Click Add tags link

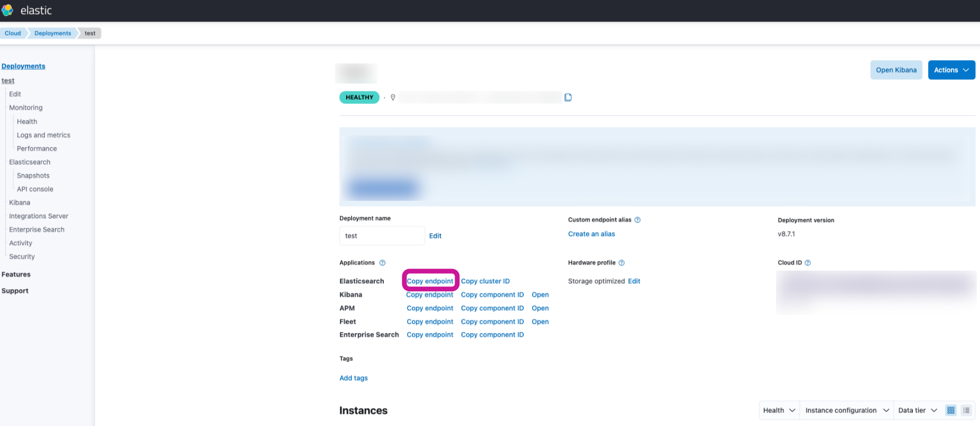[354, 378]
